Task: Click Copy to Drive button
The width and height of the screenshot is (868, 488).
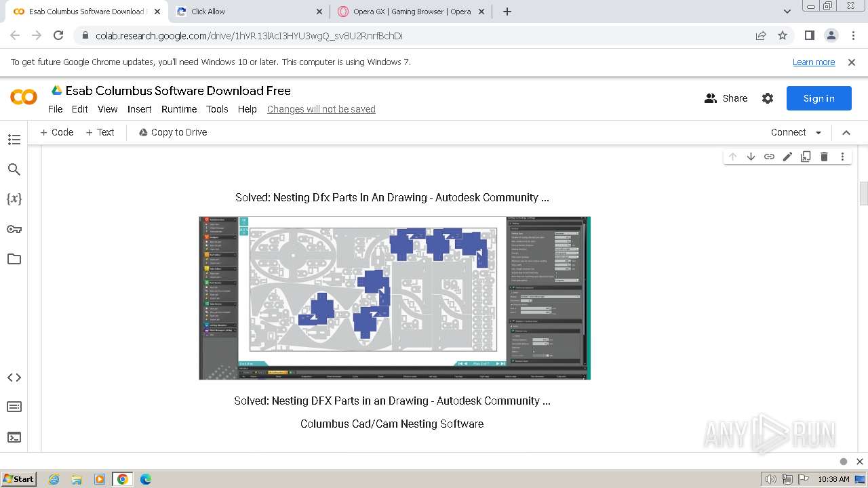Action: click(173, 132)
